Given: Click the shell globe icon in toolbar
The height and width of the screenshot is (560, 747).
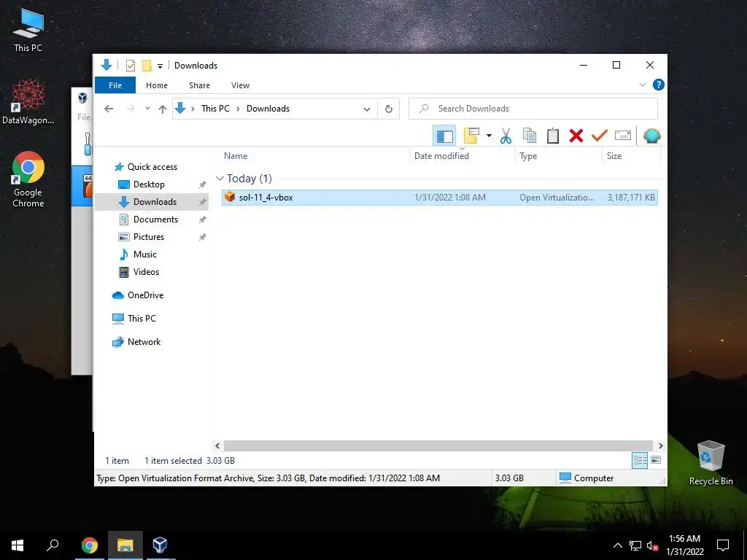Looking at the screenshot, I should point(651,136).
